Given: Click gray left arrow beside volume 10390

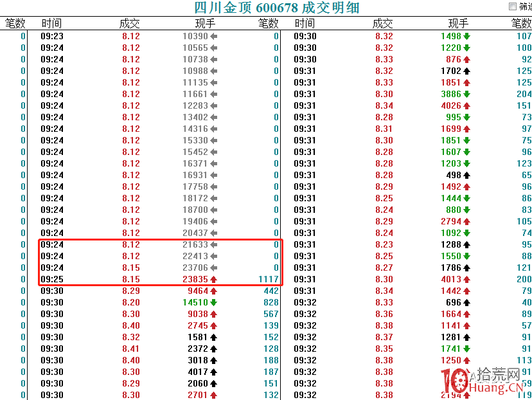Looking at the screenshot, I should coord(214,36).
